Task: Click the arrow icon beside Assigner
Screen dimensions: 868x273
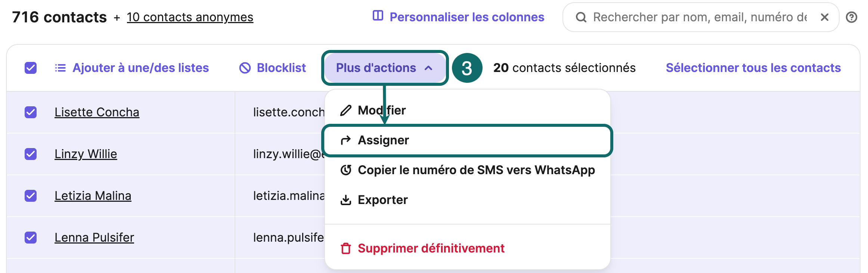Action: 346,140
